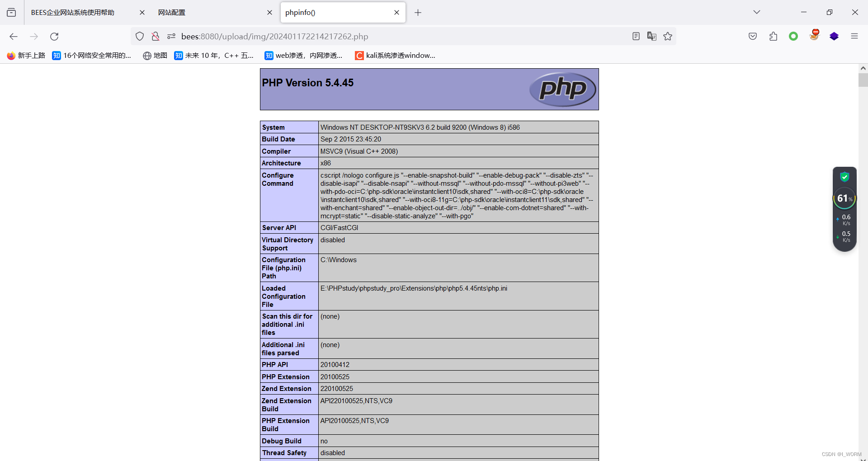The image size is (868, 461).
Task: Click the insecure connection lock icon
Action: point(156,36)
